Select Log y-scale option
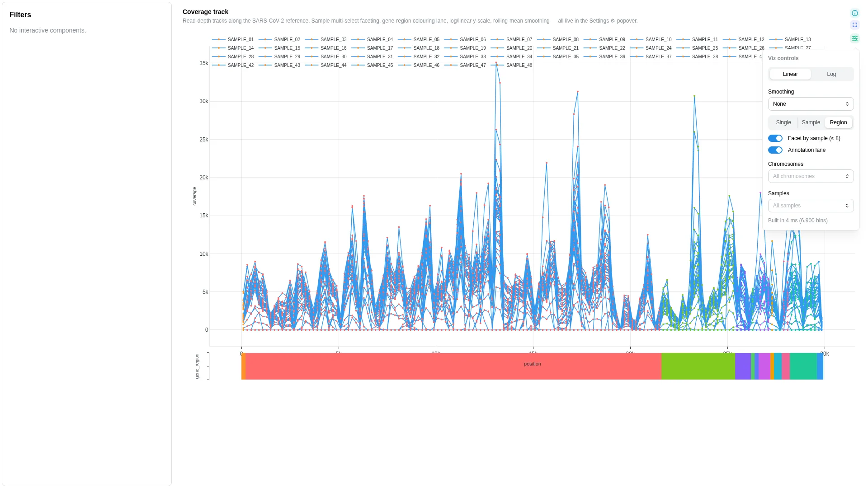 point(831,74)
